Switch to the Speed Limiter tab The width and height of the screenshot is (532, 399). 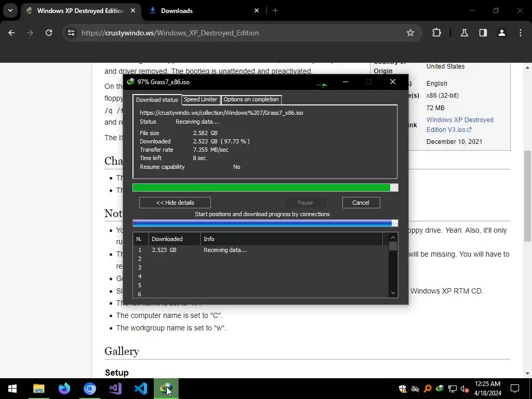pyautogui.click(x=201, y=99)
